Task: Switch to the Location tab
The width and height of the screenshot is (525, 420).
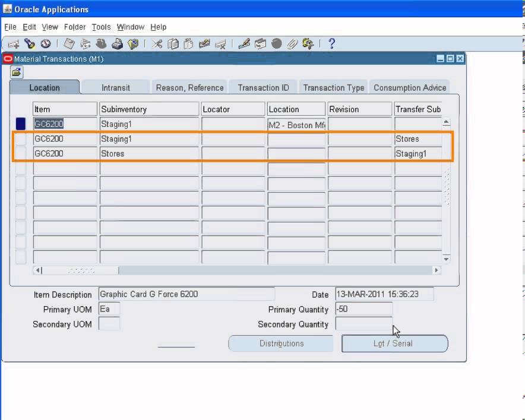Action: pos(45,87)
